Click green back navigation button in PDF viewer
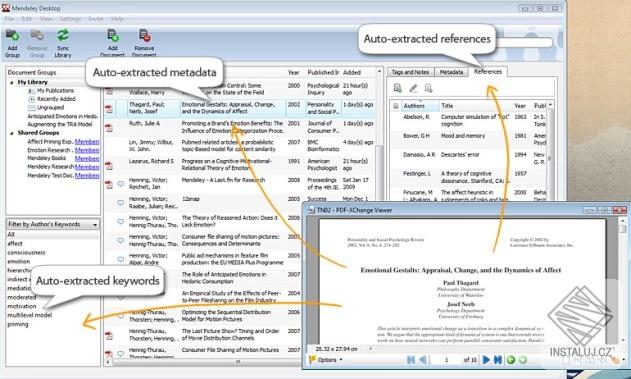This screenshot has height=379, width=631. tap(511, 359)
